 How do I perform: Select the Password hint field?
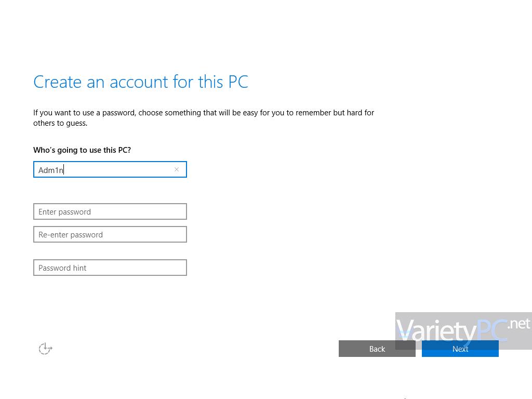110,268
